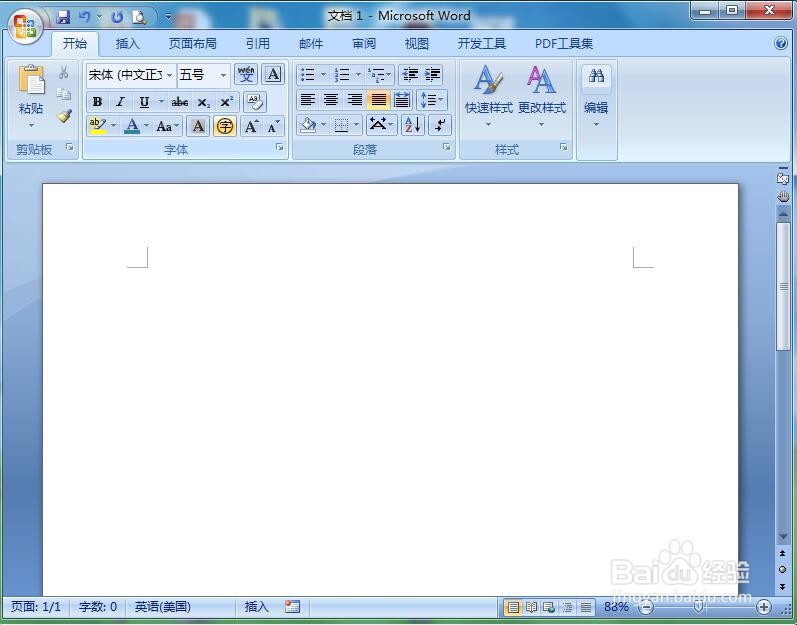Activate the Format Painter brush
Viewport: 797px width, 625px height.
pyautogui.click(x=64, y=116)
